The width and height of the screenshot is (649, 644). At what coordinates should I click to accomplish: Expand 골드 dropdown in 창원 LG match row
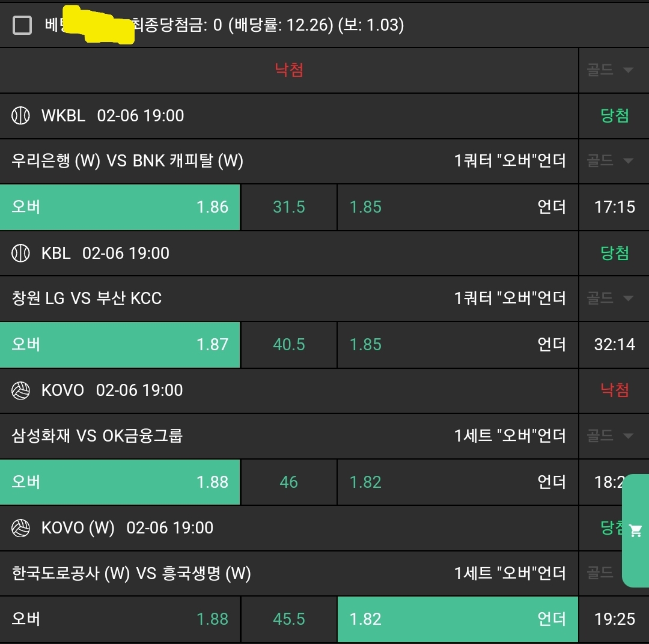coord(611,298)
